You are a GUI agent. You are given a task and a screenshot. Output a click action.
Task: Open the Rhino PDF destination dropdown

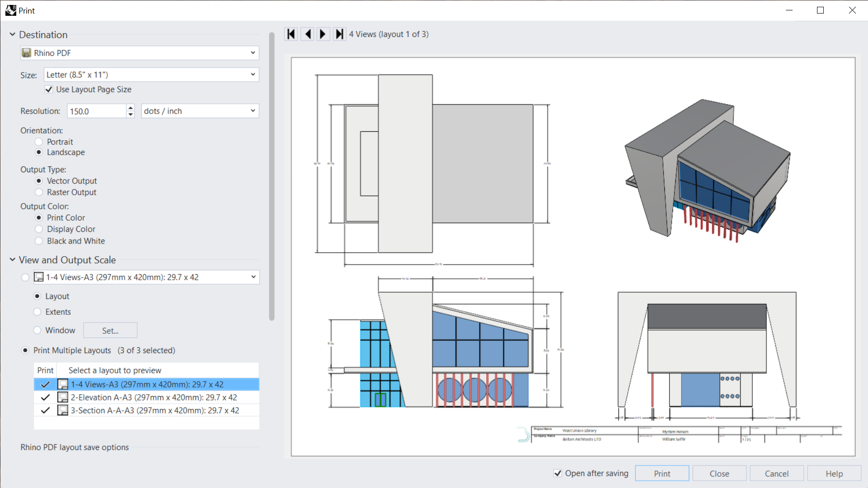[x=140, y=53]
